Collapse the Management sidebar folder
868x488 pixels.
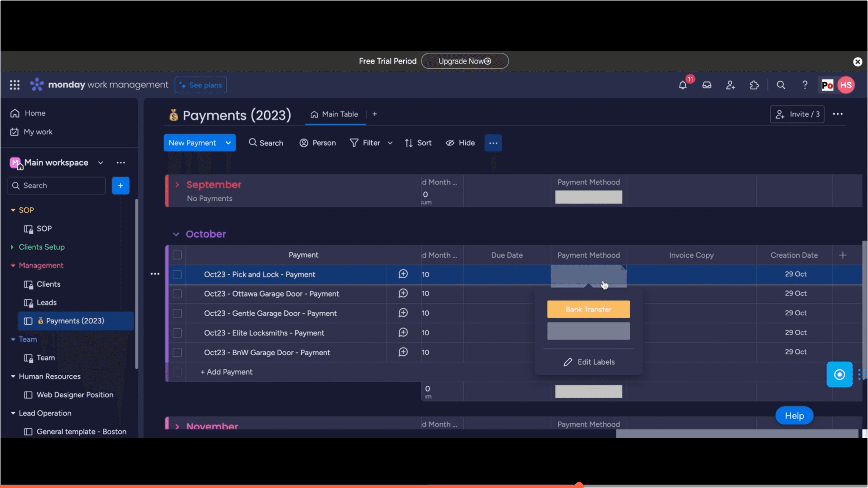(x=13, y=266)
